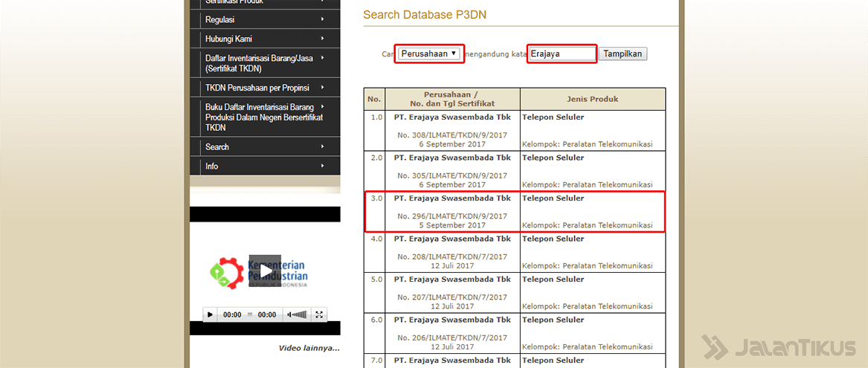Screen dimensions: 868x368
Task: Click the Perusahaan / No. dan Tgl Sertifikat header
Action: 452,99
